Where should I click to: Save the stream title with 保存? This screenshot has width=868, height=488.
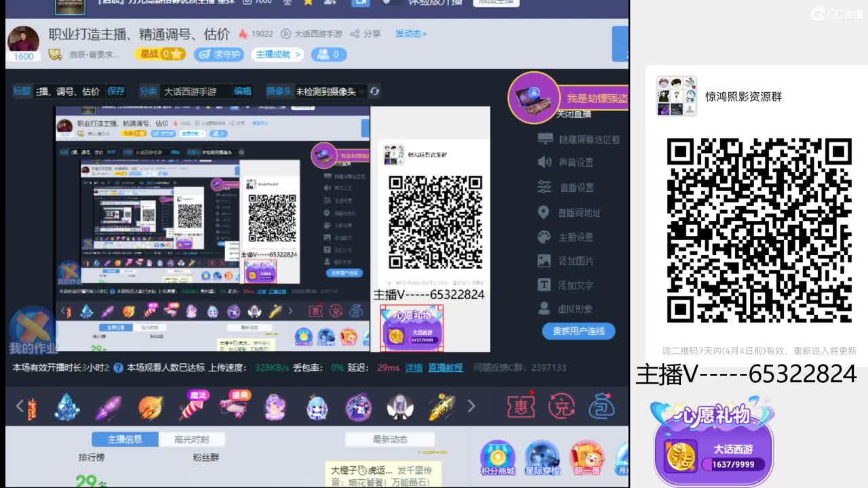[116, 91]
